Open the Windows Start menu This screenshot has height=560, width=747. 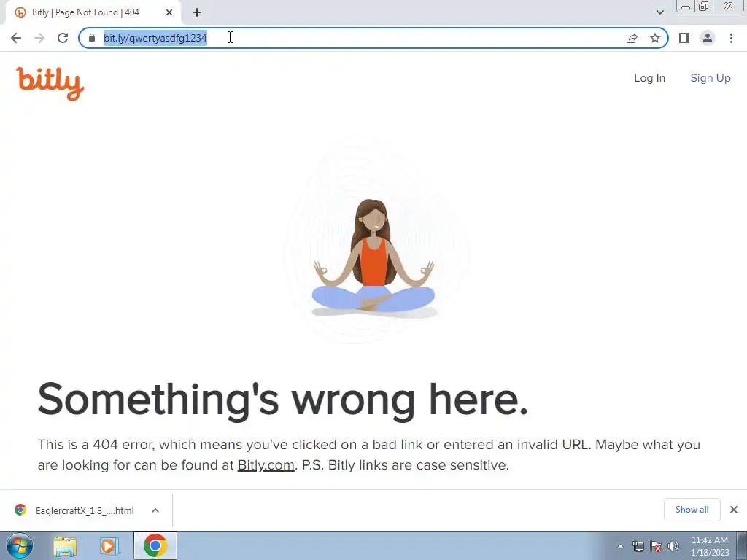tap(20, 545)
